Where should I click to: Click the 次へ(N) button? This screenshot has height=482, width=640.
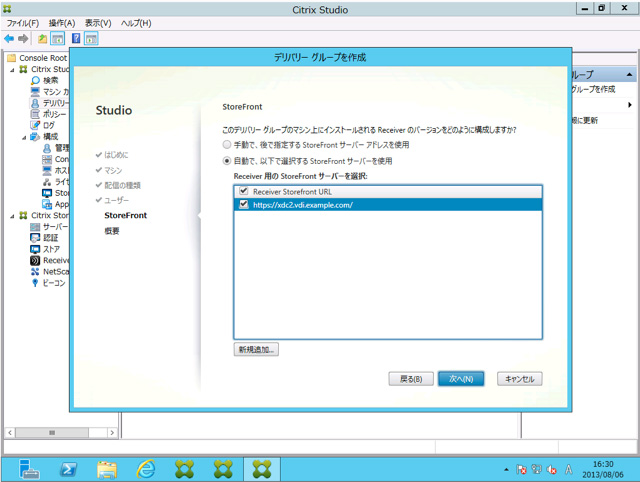point(461,379)
